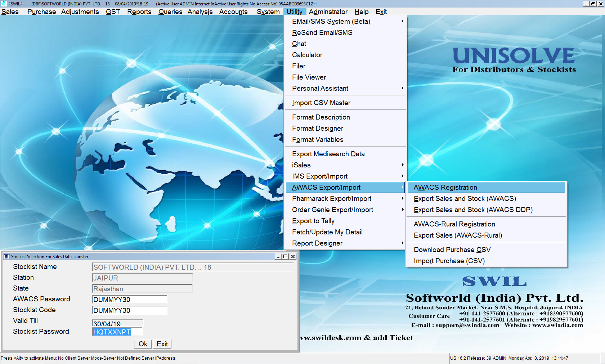
Task: Open the Queries menu
Action: pyautogui.click(x=170, y=12)
